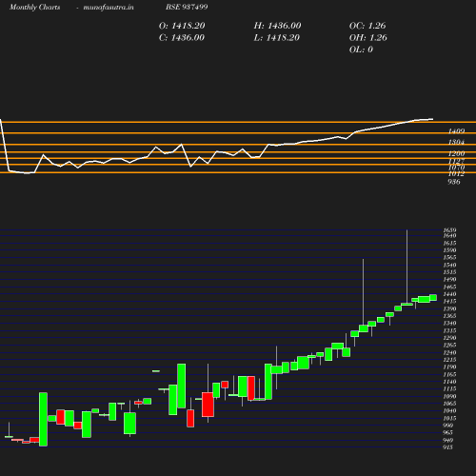Open the munafasutra.in site label

[x=109, y=8]
